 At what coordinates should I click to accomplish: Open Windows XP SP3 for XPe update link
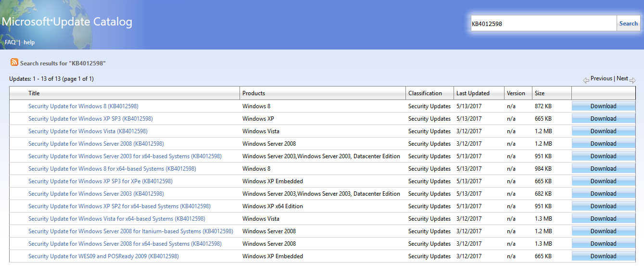click(x=101, y=181)
